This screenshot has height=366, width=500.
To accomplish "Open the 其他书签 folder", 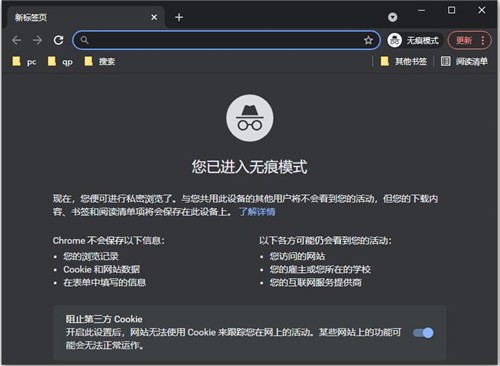I will click(x=404, y=61).
